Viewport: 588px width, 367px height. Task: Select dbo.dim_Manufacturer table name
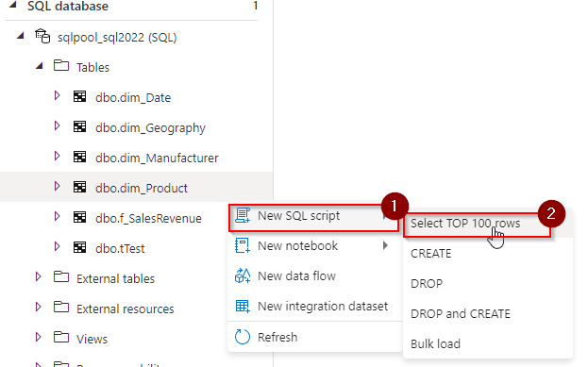[157, 158]
